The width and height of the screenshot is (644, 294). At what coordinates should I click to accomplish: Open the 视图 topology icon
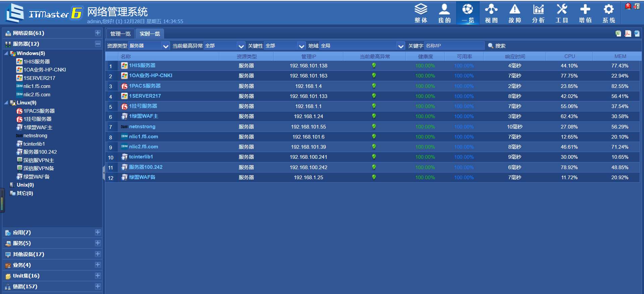pyautogui.click(x=491, y=13)
